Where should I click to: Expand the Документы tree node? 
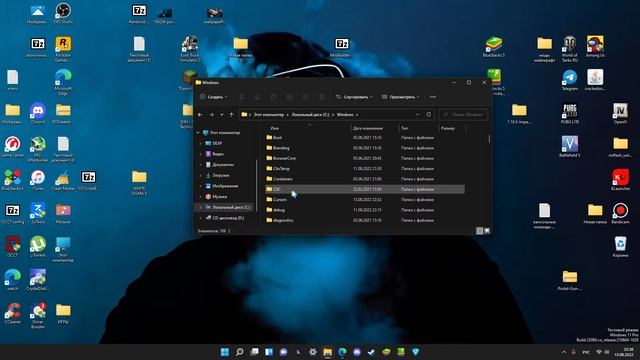coord(201,165)
